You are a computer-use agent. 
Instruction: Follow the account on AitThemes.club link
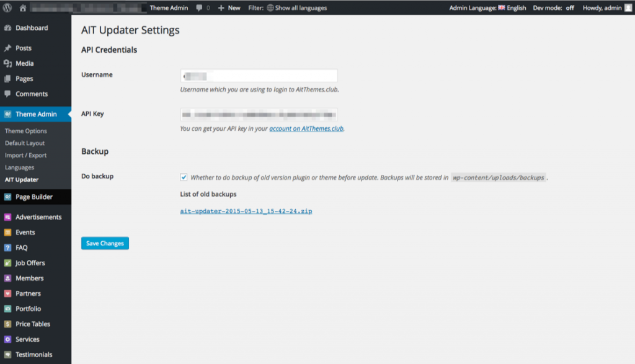[x=306, y=128]
